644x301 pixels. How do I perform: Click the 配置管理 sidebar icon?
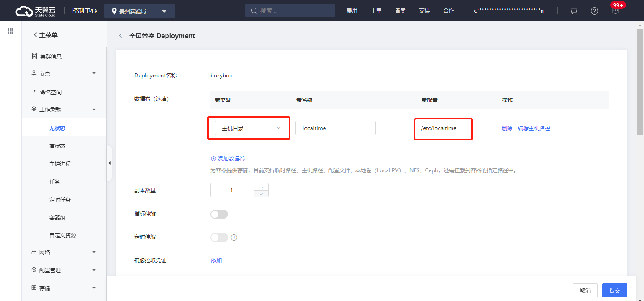34,270
